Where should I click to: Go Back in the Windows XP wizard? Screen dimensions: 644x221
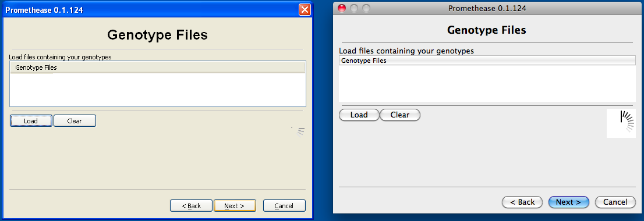tap(191, 205)
